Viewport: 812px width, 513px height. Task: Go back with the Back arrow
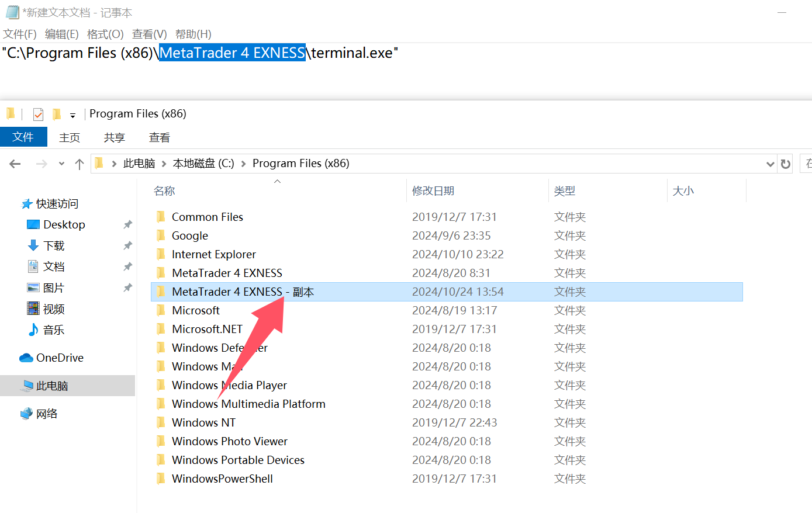15,164
